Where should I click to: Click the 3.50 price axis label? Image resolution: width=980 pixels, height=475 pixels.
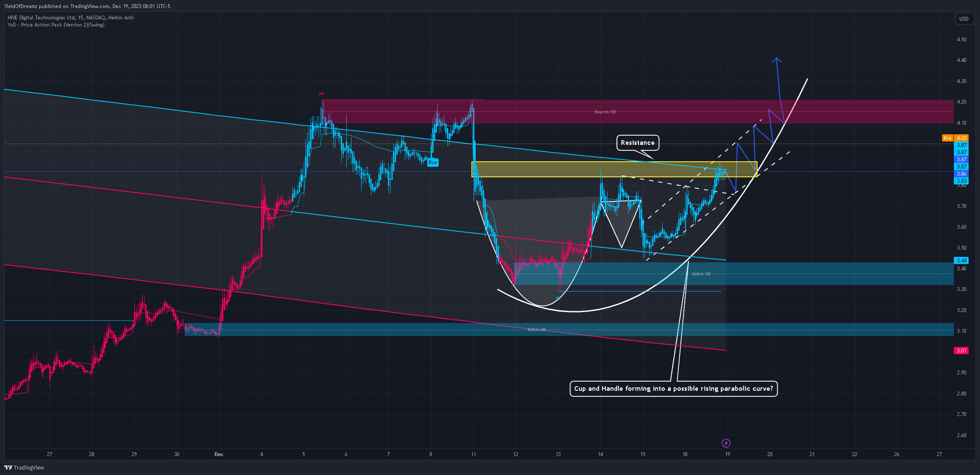[x=961, y=248]
